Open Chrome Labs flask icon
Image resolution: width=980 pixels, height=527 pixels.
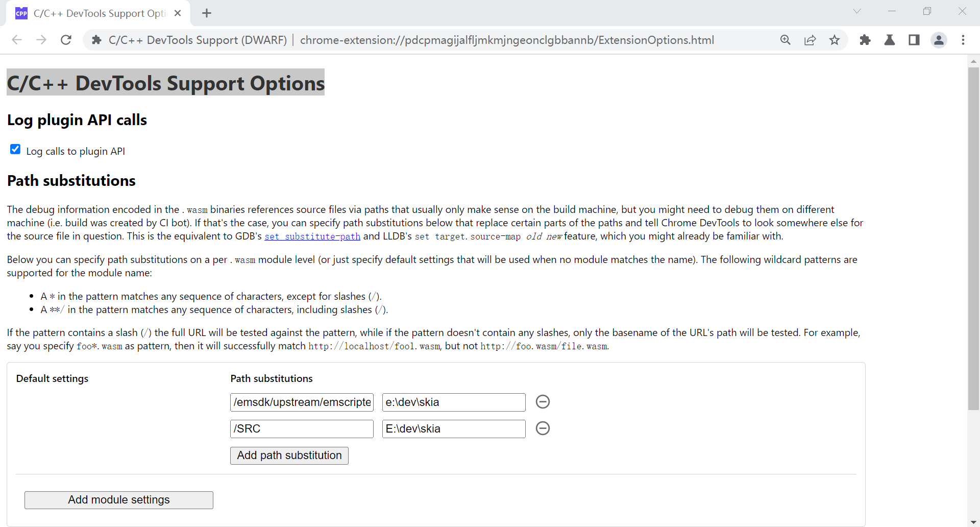point(890,40)
